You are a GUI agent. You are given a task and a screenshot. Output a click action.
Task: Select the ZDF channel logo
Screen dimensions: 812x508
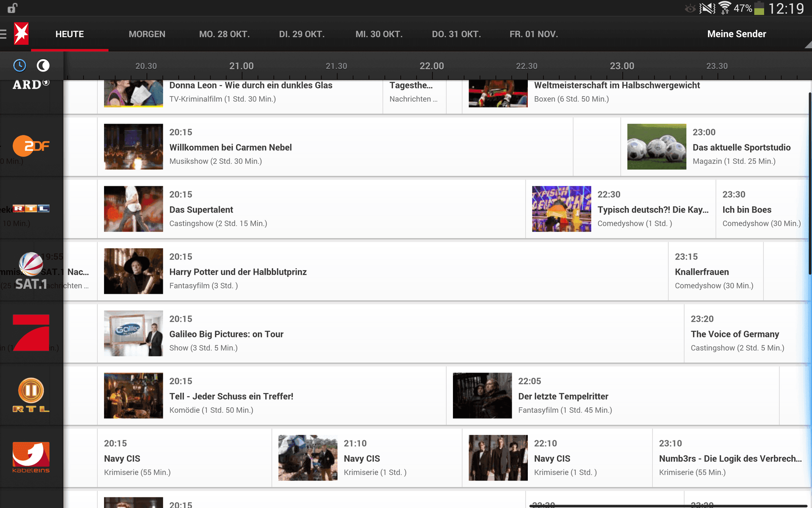tap(31, 146)
